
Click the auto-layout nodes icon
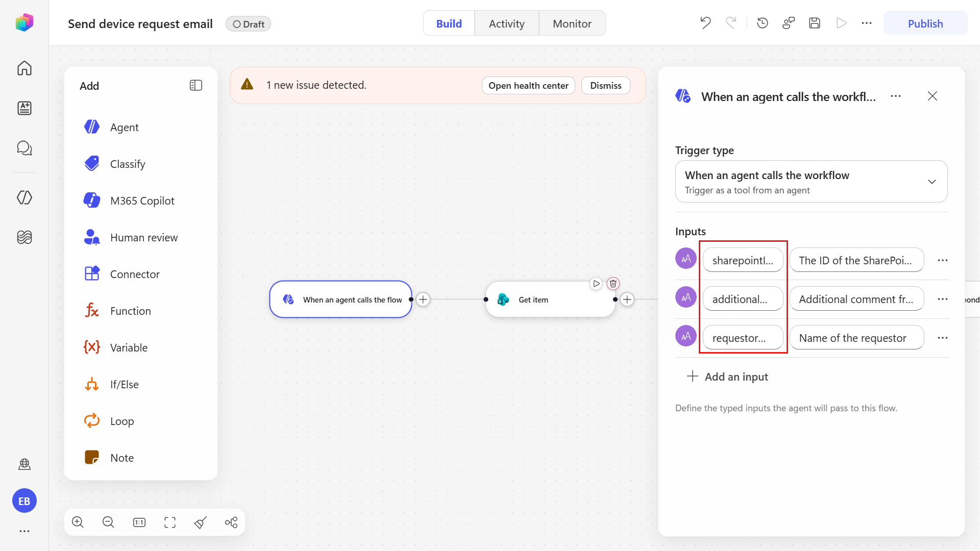pos(231,522)
